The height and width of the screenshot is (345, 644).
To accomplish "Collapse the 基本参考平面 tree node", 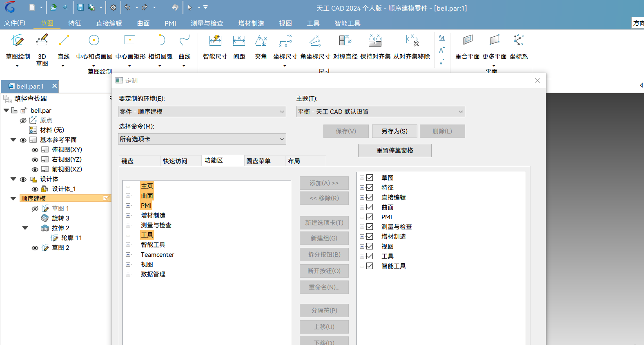I will (13, 140).
